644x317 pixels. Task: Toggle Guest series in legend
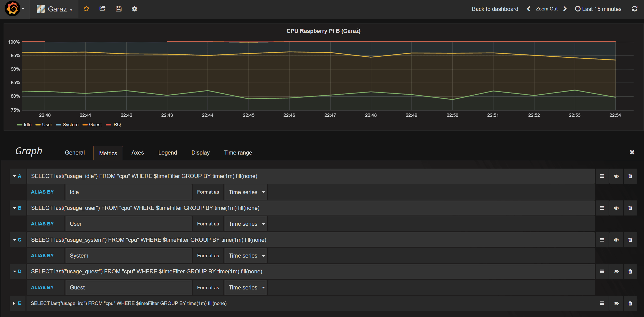tap(95, 124)
